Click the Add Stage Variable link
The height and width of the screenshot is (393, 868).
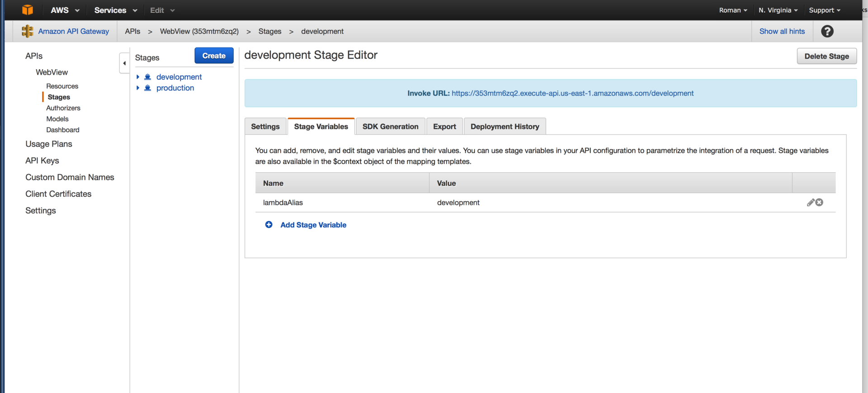(313, 225)
